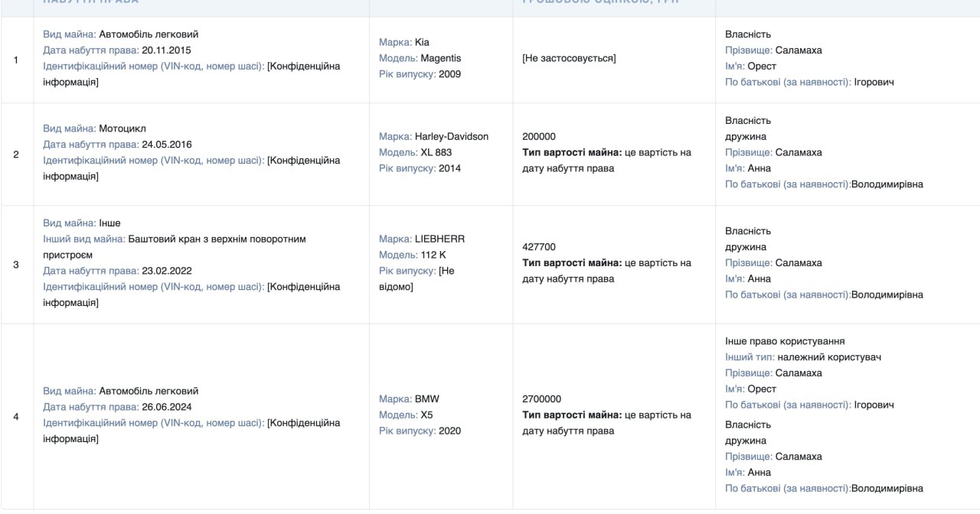Image resolution: width=980 pixels, height=514 pixels.
Task: Click the surname 'Саламаха' in the Kia row
Action: coord(799,50)
